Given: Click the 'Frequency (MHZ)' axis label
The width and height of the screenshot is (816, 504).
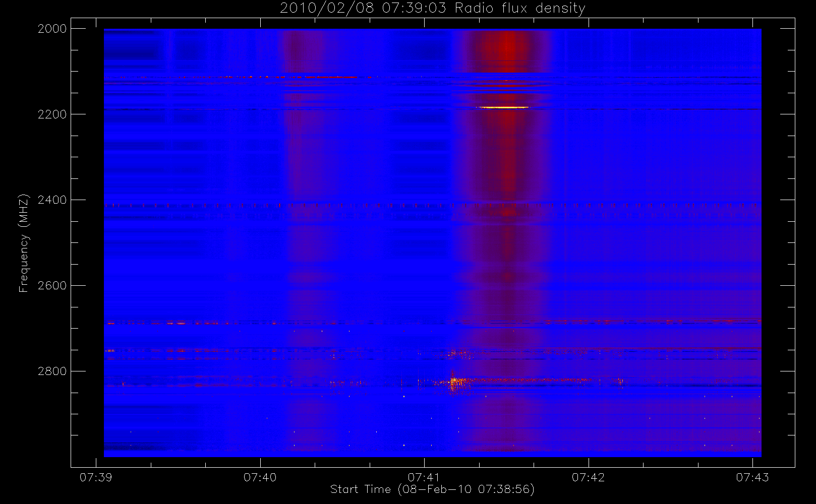Looking at the screenshot, I should (23, 243).
